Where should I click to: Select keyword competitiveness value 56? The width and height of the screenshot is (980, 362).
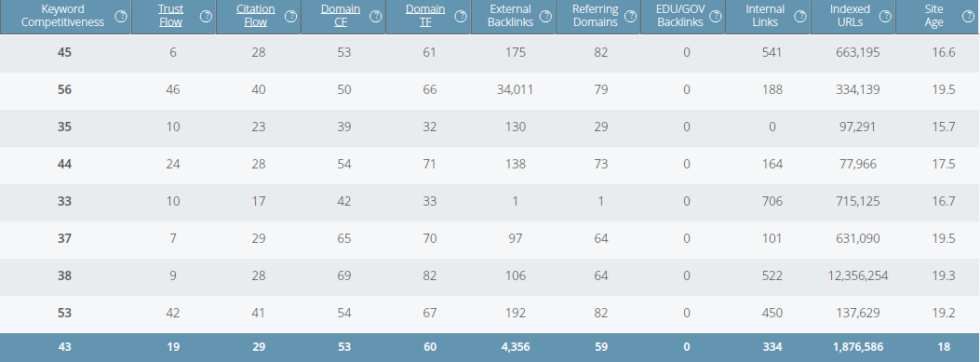64,89
